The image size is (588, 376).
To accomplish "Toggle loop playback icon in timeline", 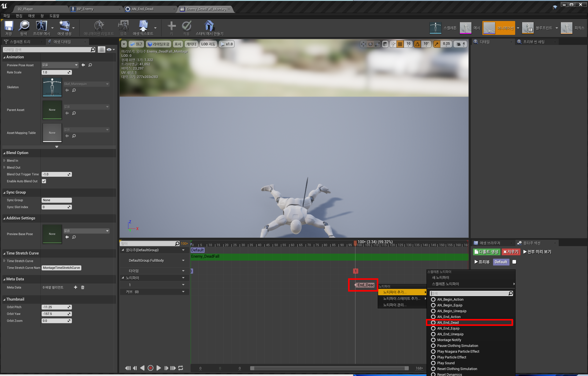I will (x=181, y=368).
